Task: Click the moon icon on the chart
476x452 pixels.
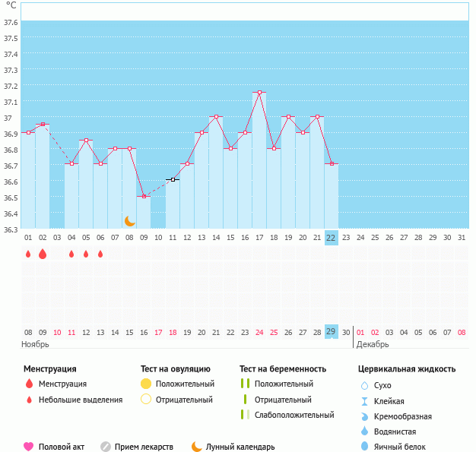Action: [130, 220]
